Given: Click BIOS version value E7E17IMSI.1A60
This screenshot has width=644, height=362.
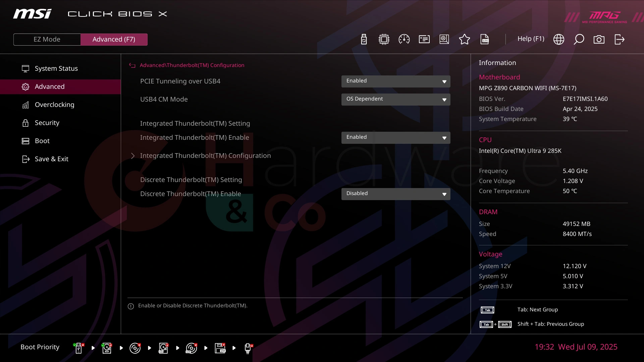Looking at the screenshot, I should coord(585,99).
